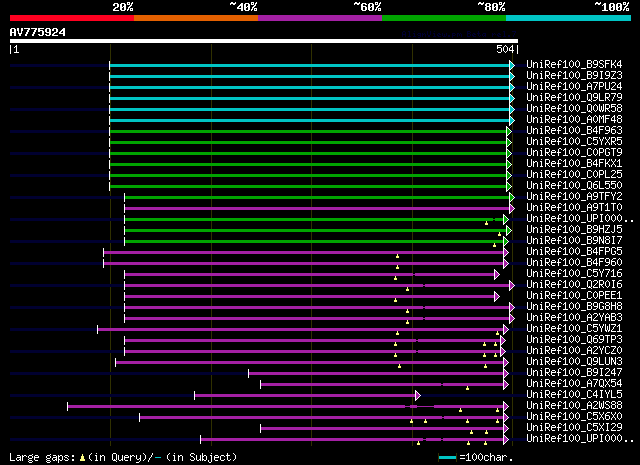The height and width of the screenshot is (465, 640).
Task: Click the purple arrowhead ending the C0PEE1 alignment
Action: pos(497,296)
